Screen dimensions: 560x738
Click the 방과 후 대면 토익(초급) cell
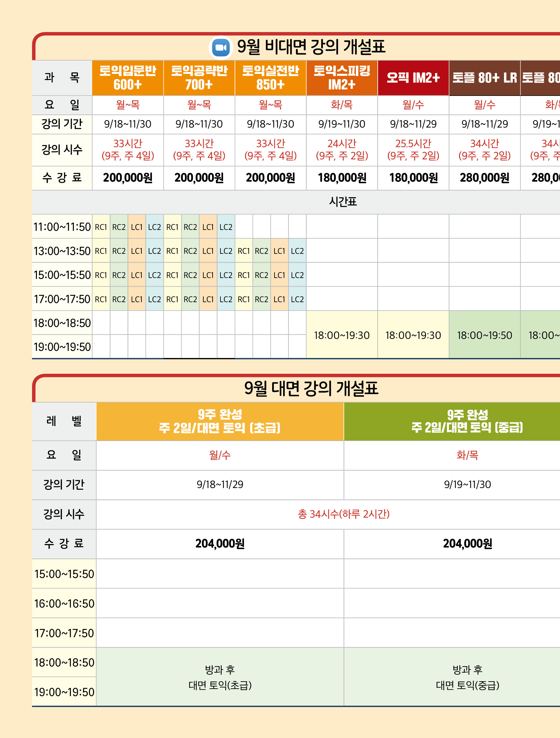tap(220, 677)
